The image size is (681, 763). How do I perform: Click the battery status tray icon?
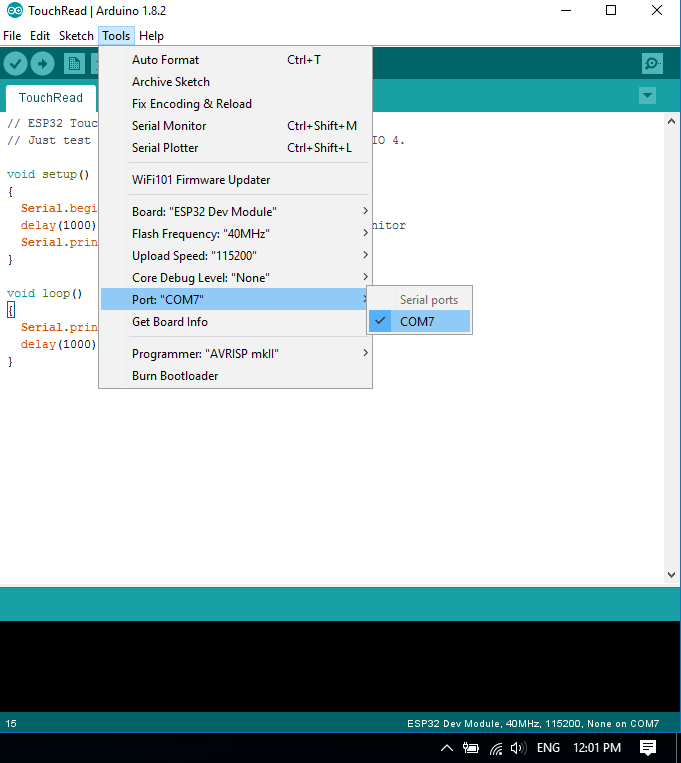pos(470,748)
